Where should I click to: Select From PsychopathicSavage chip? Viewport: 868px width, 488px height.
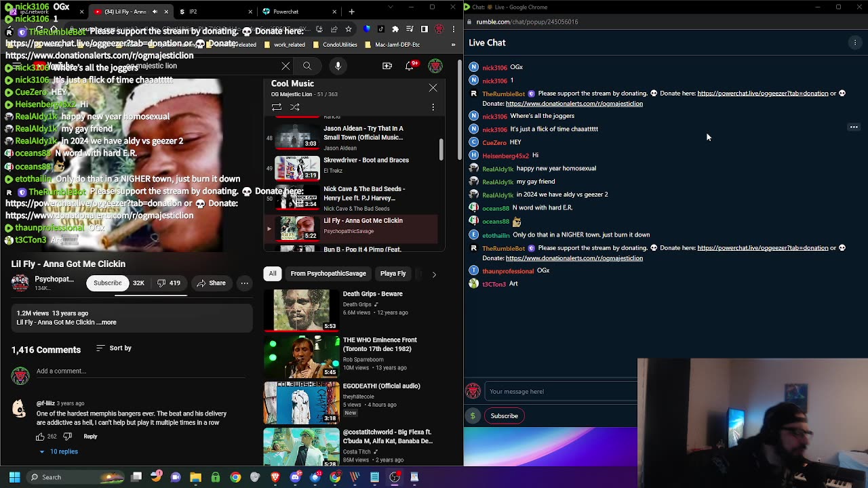328,274
